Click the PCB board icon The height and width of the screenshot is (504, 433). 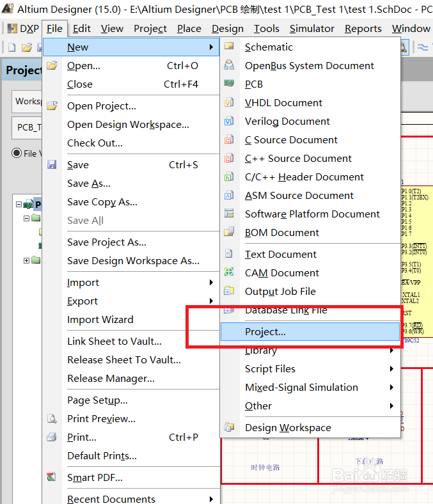[x=229, y=83]
